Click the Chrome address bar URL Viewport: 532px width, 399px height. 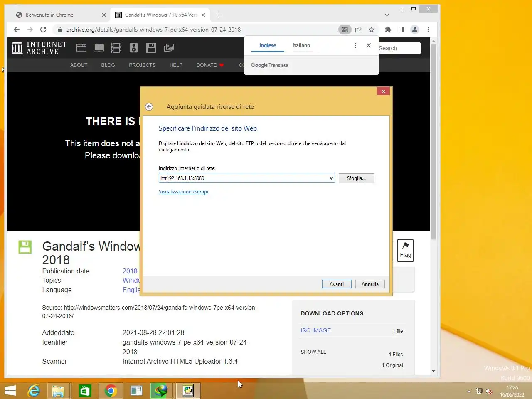coord(153,30)
